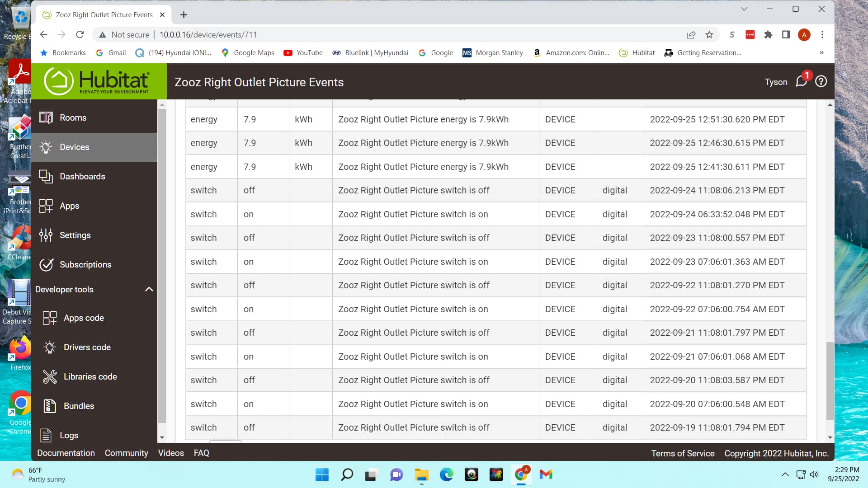Open a new browser tab
Viewport: 868px width, 488px height.
[x=184, y=15]
